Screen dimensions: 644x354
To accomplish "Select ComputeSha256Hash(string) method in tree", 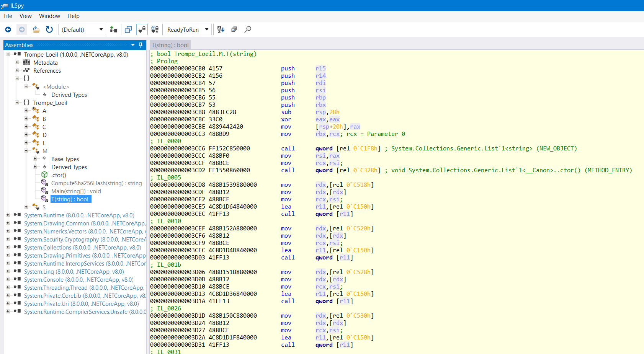I will tap(96, 183).
